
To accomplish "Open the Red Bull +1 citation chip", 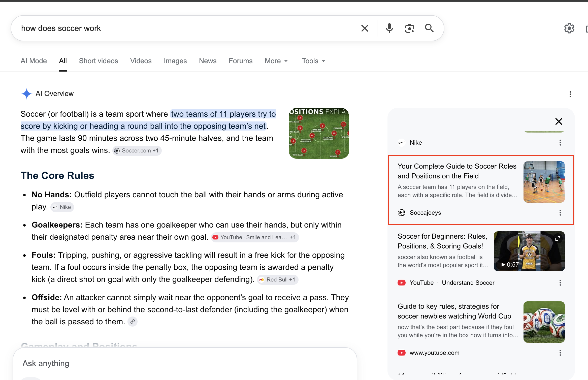I will pos(278,280).
